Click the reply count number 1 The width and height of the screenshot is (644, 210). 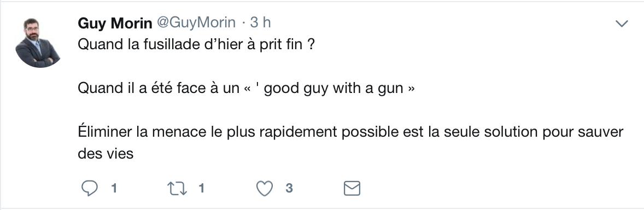click(x=114, y=188)
